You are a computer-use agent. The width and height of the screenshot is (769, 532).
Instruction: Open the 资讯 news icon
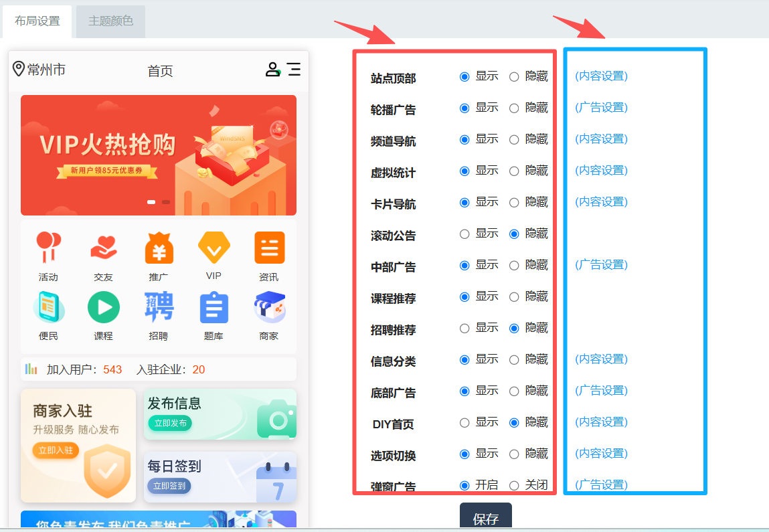(x=269, y=248)
